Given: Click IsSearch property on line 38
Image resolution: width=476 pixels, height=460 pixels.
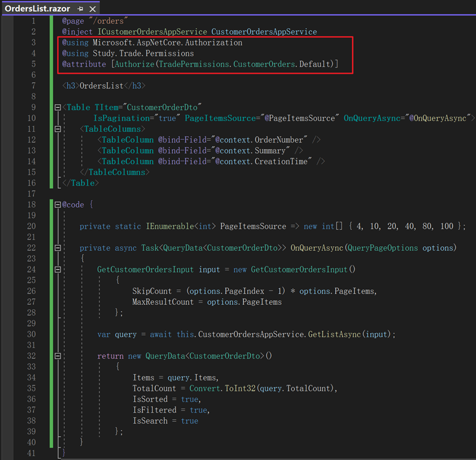Looking at the screenshot, I should 150,421.
